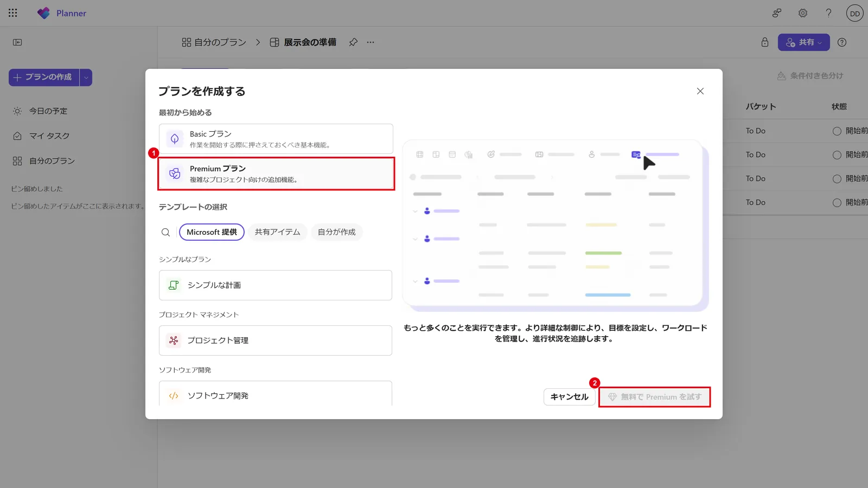Pin the 展示会の準備 plan
The height and width of the screenshot is (488, 868).
[x=353, y=42]
